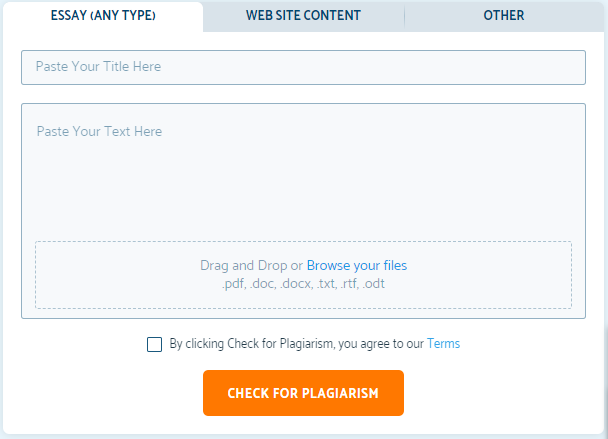This screenshot has width=608, height=439.
Task: Click the 'WEB SITE CONTENT' tab heading
Action: [303, 16]
